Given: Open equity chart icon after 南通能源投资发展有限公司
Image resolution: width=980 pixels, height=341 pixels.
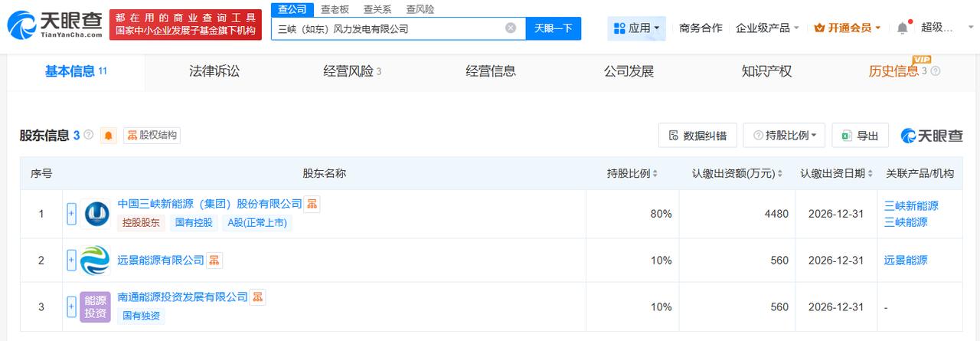Looking at the screenshot, I should [258, 297].
